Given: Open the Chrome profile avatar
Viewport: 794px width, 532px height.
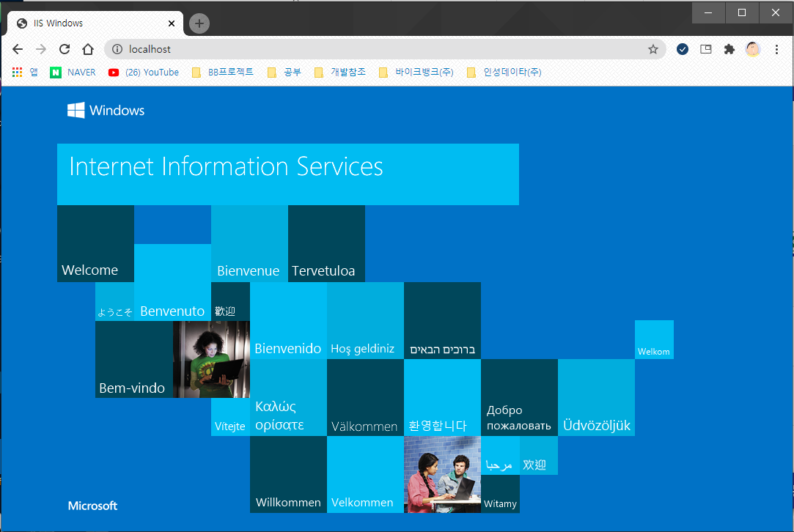Looking at the screenshot, I should 753,49.
